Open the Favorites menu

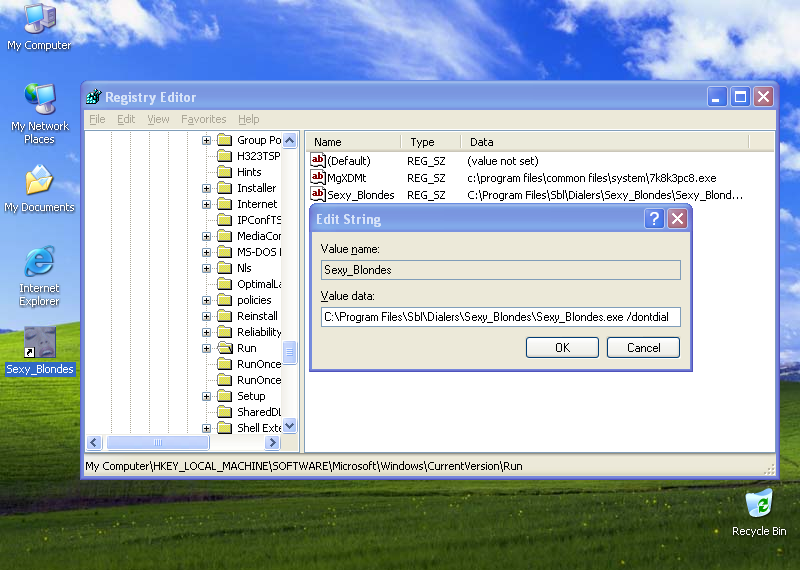[x=203, y=119]
